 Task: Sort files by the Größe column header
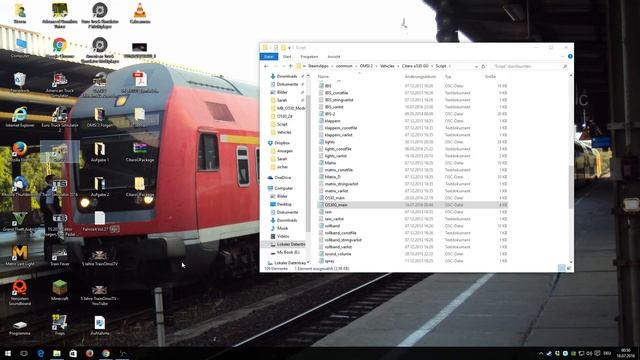tap(490, 77)
